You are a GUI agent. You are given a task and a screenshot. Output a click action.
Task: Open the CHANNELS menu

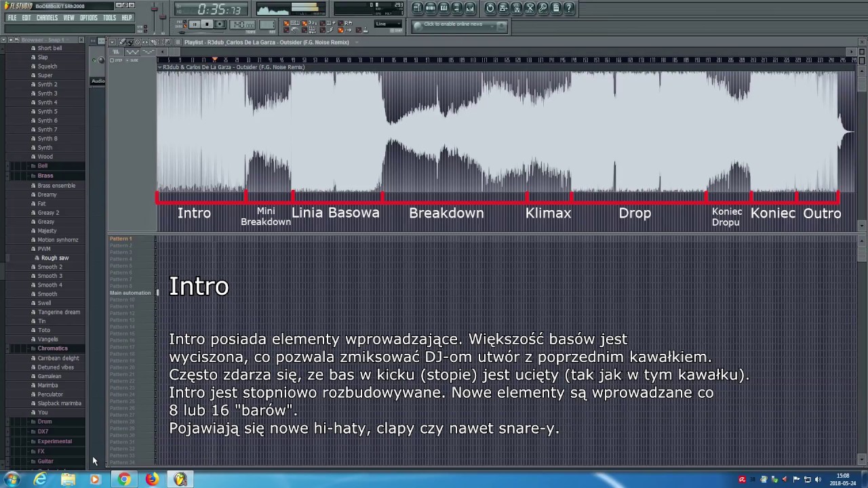tap(47, 18)
